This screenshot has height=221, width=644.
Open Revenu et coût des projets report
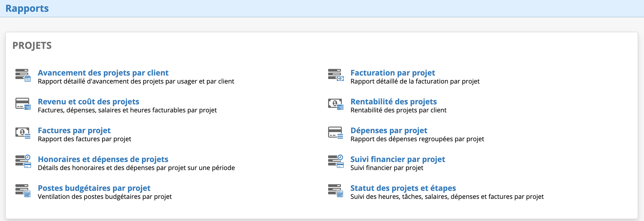[x=88, y=101]
